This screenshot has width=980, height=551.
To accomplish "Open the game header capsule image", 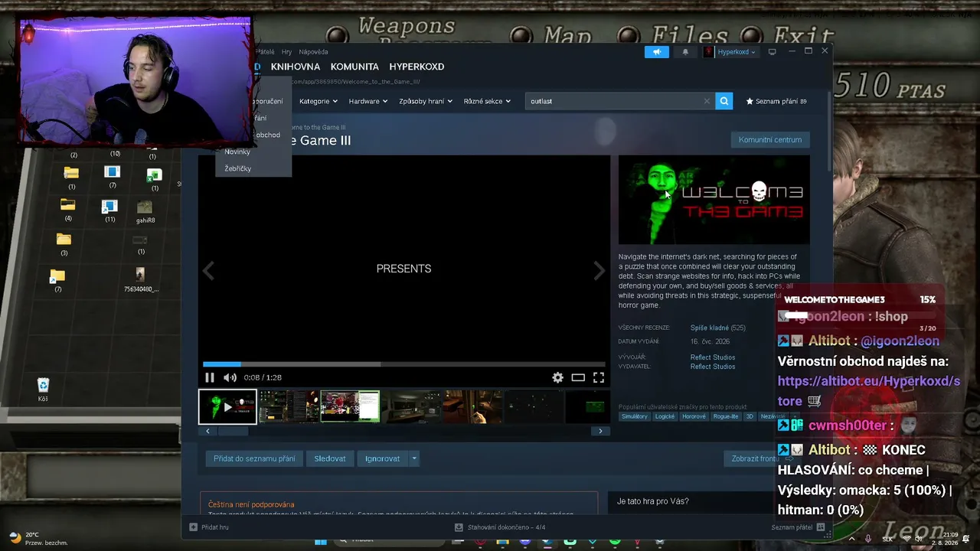I will coord(714,200).
